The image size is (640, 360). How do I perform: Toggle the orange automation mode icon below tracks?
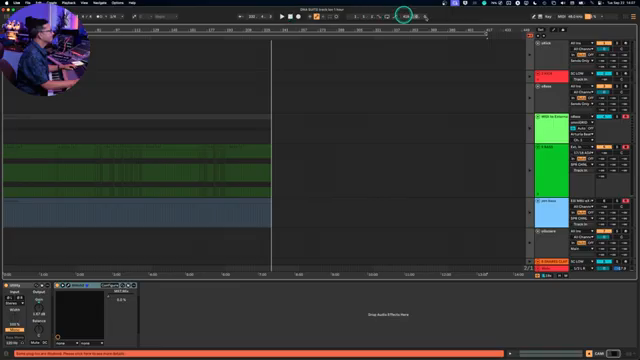(537, 276)
